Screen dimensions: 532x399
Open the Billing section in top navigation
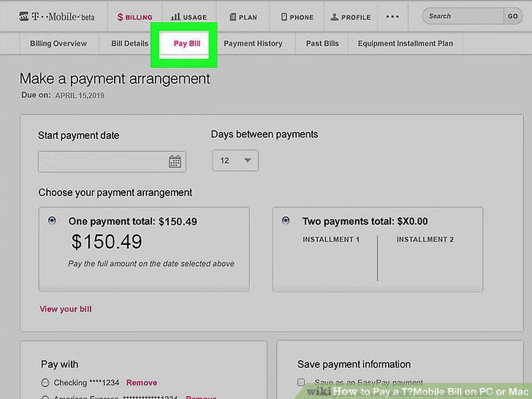134,17
